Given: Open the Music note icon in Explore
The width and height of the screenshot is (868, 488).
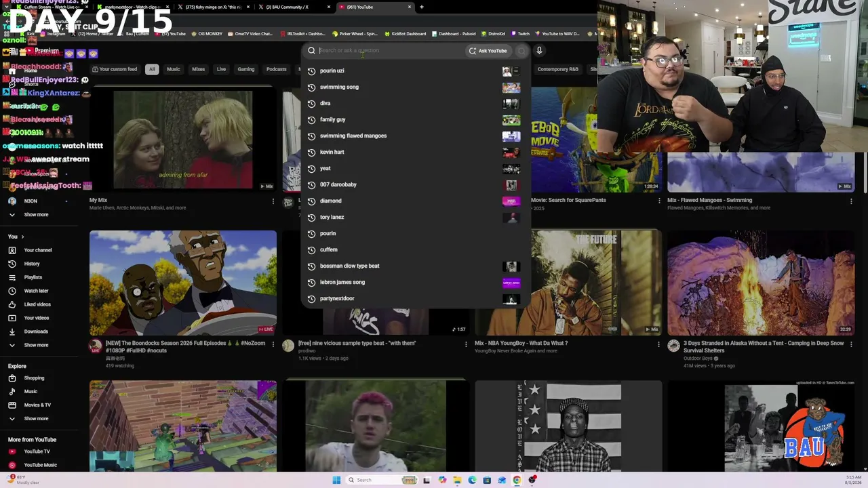Looking at the screenshot, I should coord(12,392).
